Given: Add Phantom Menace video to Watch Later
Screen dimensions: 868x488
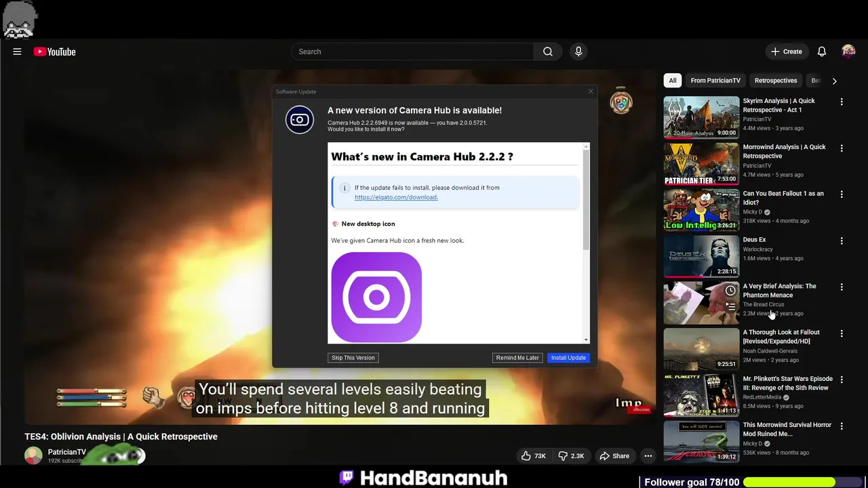Looking at the screenshot, I should [x=730, y=291].
